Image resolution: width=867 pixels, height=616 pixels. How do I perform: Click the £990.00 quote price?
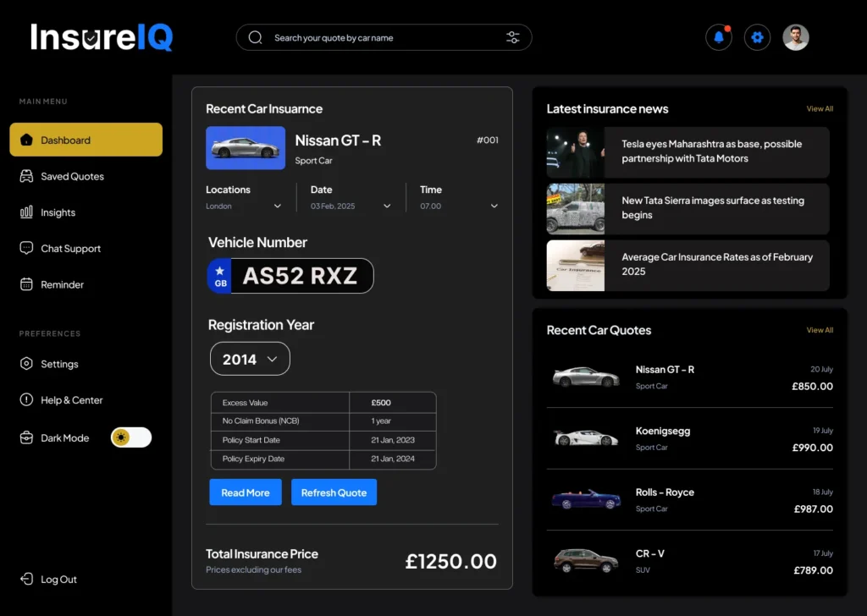click(x=812, y=448)
